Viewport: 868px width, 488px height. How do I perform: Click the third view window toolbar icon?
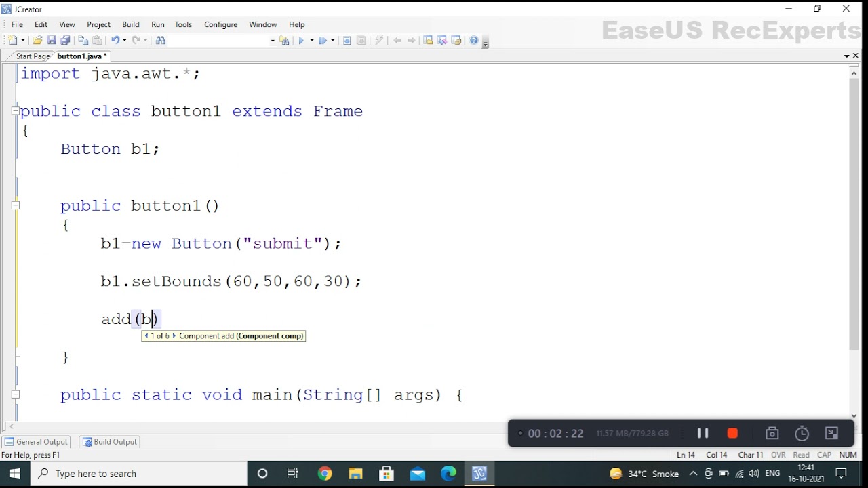(x=456, y=41)
